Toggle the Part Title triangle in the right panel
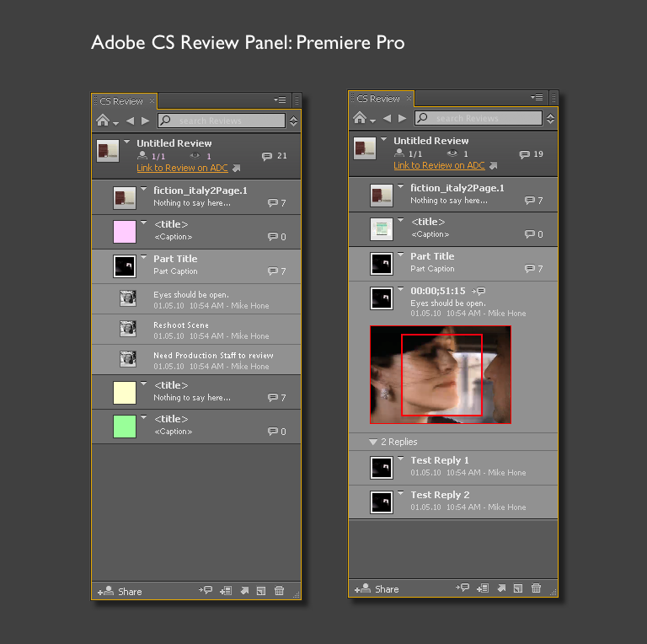Screen dimensions: 647x644 tap(401, 255)
